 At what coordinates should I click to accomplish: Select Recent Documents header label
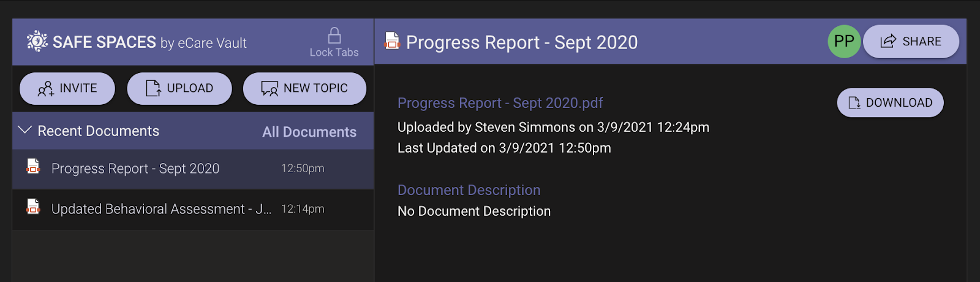[98, 131]
